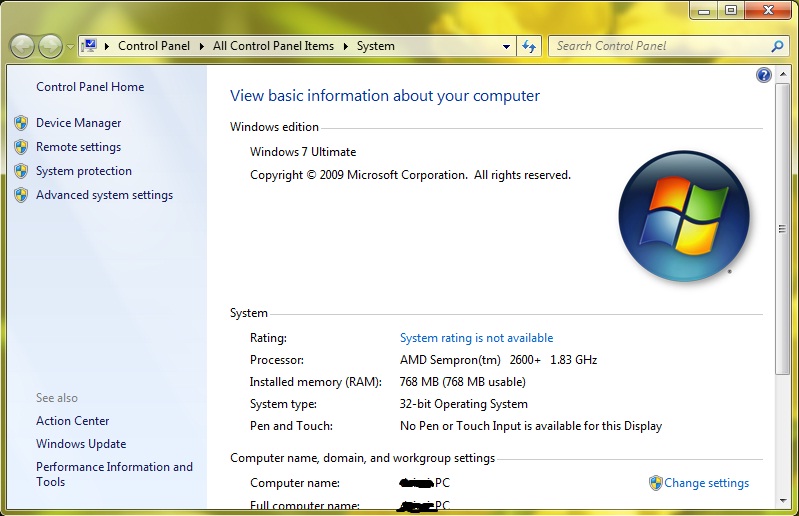Click the Windows logo image
The image size is (799, 516).
click(684, 216)
